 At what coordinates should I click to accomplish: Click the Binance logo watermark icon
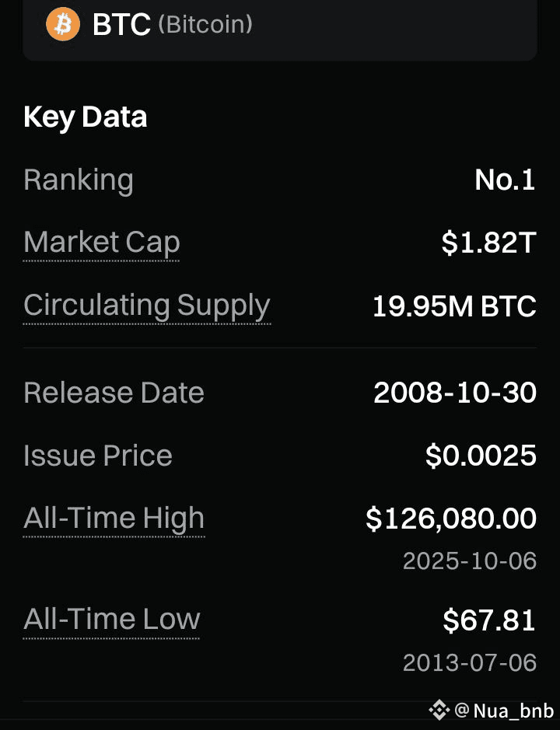[439, 710]
